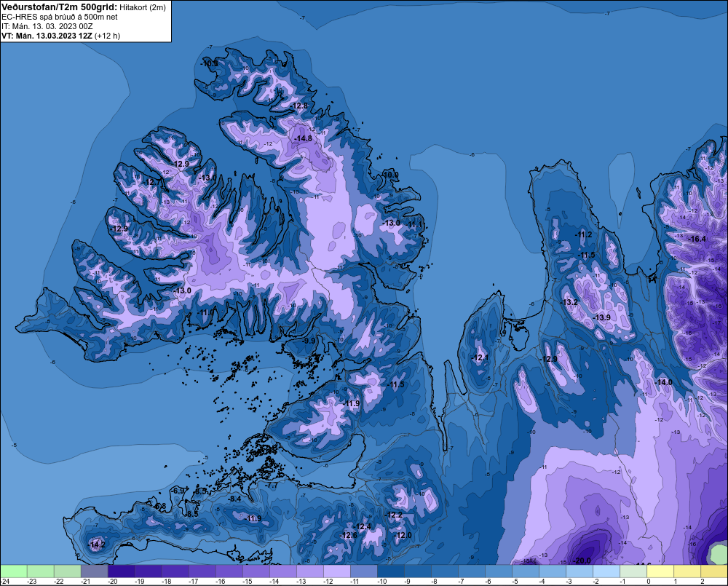Click the -14.8 temperature label
728x586 pixels.
[x=303, y=138]
